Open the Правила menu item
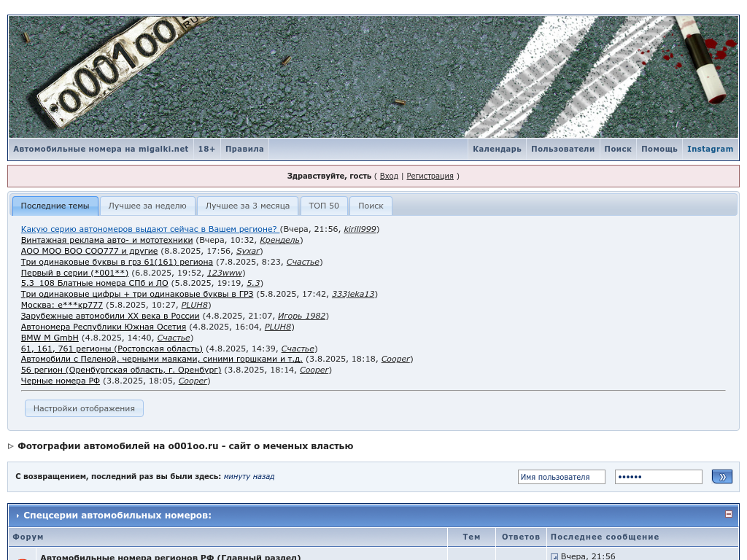 [x=244, y=149]
